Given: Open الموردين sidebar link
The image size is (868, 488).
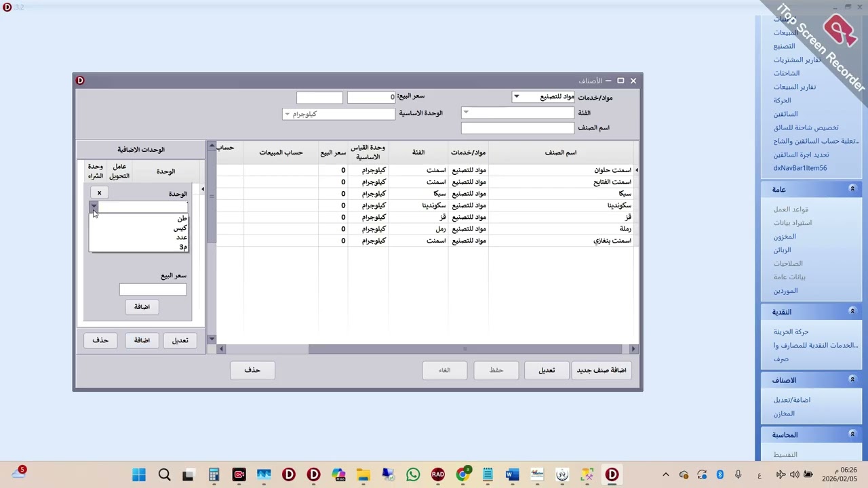Looking at the screenshot, I should [x=785, y=291].
